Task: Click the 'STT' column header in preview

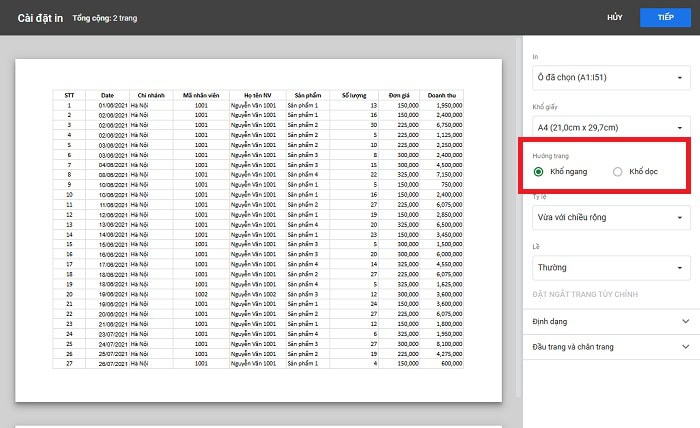Action: (x=69, y=95)
